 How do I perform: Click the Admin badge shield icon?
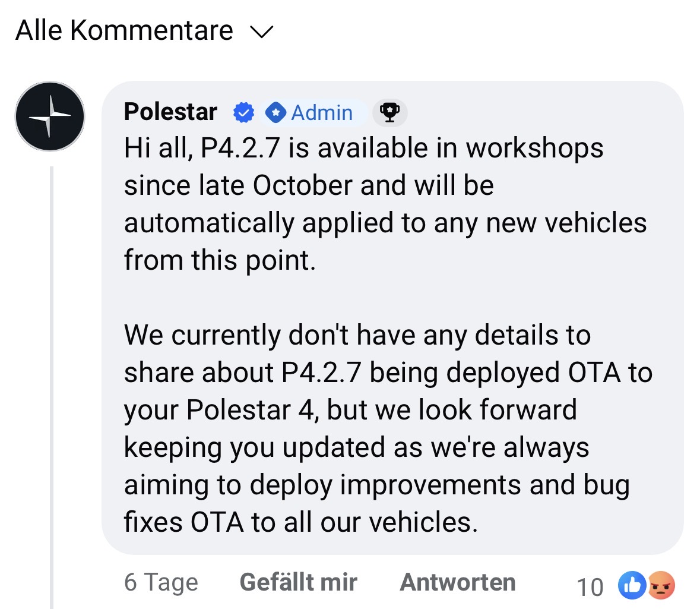275,112
